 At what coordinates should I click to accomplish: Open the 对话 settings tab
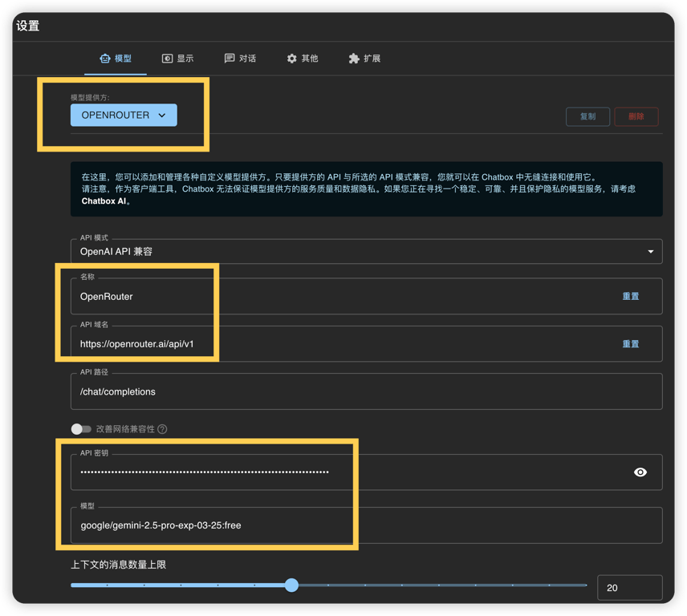(x=240, y=59)
